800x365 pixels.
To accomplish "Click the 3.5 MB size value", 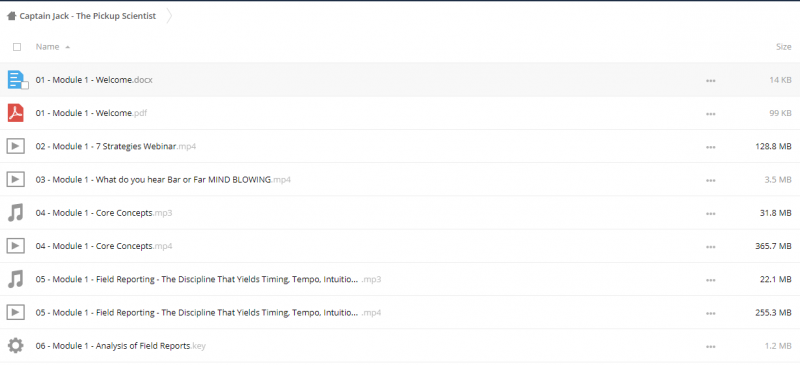I will [779, 180].
